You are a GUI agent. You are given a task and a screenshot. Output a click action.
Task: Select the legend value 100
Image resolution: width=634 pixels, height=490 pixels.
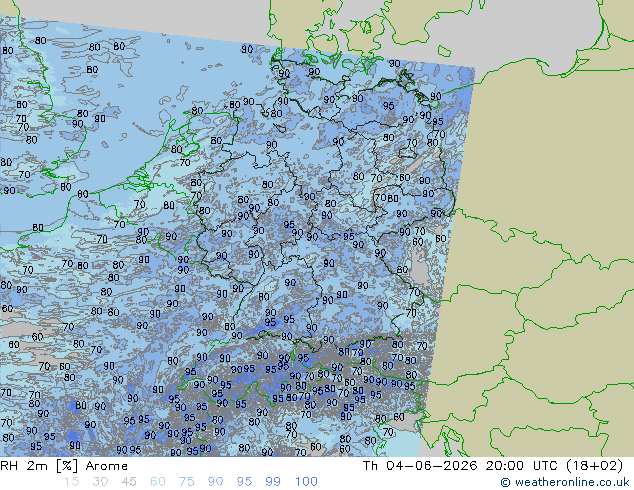(x=306, y=482)
